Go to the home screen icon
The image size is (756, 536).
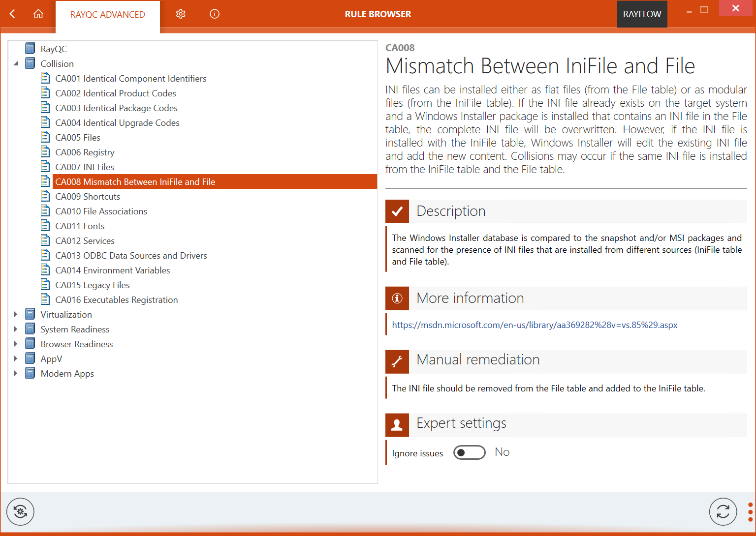click(38, 14)
